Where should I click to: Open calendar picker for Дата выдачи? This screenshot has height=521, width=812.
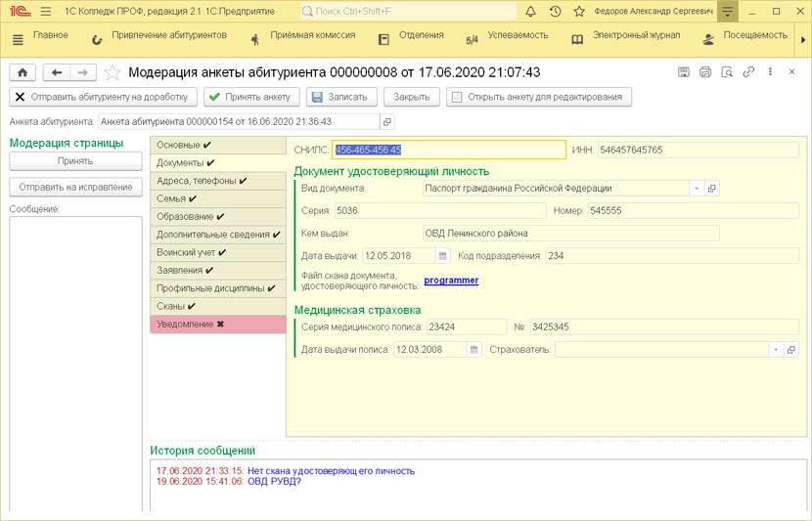pos(443,256)
